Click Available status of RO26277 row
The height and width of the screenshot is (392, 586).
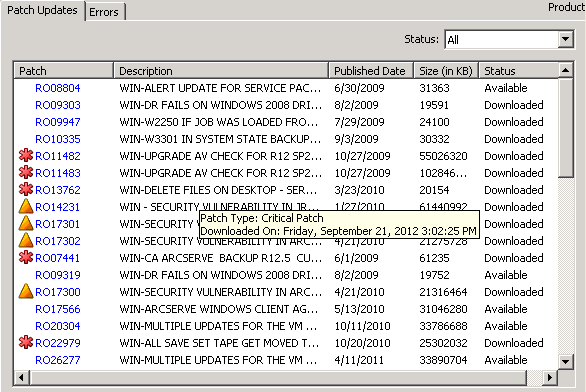[x=506, y=360]
